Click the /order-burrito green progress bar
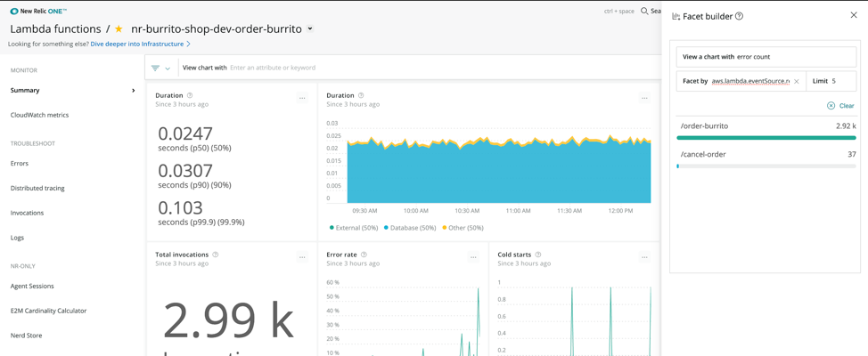Screen dimensions: 868x356 click(x=766, y=138)
